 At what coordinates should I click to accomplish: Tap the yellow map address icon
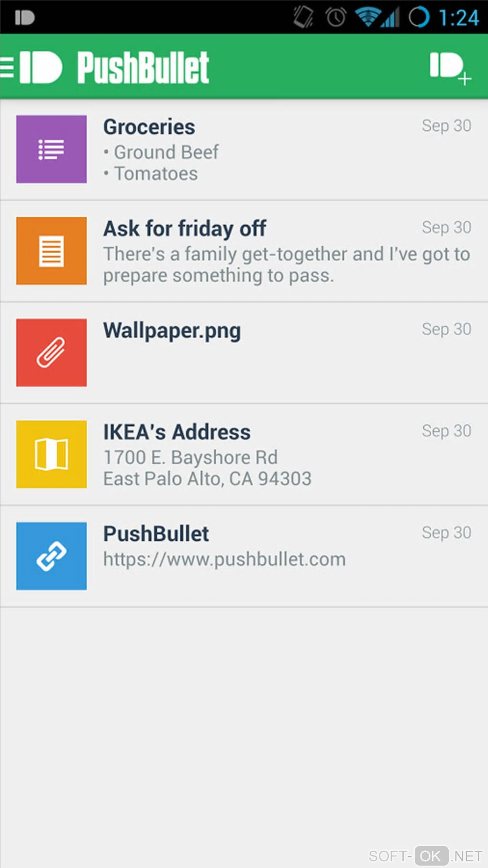click(x=52, y=454)
